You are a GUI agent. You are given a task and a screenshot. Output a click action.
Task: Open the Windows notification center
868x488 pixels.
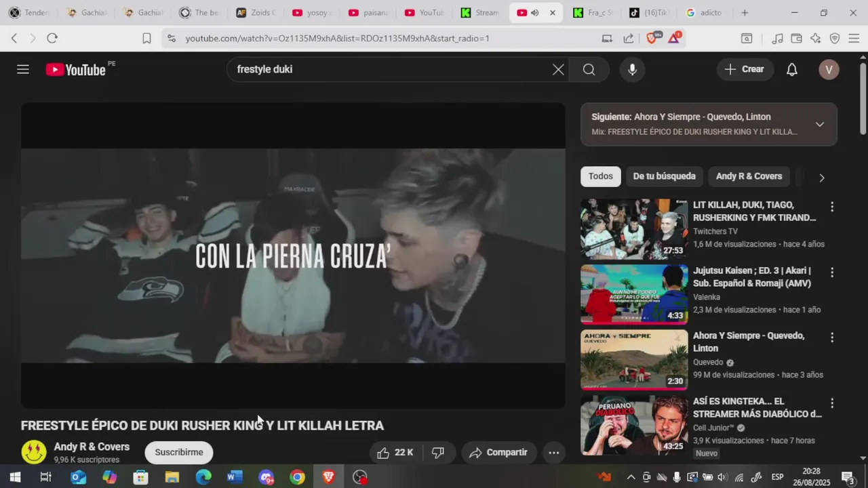pos(847,477)
